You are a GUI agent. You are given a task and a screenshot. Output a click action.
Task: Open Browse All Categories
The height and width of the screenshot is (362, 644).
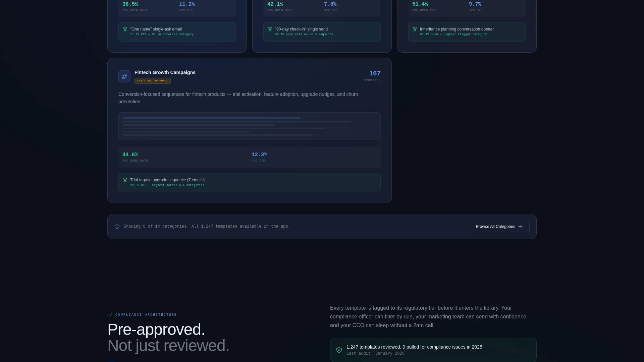coord(499,227)
